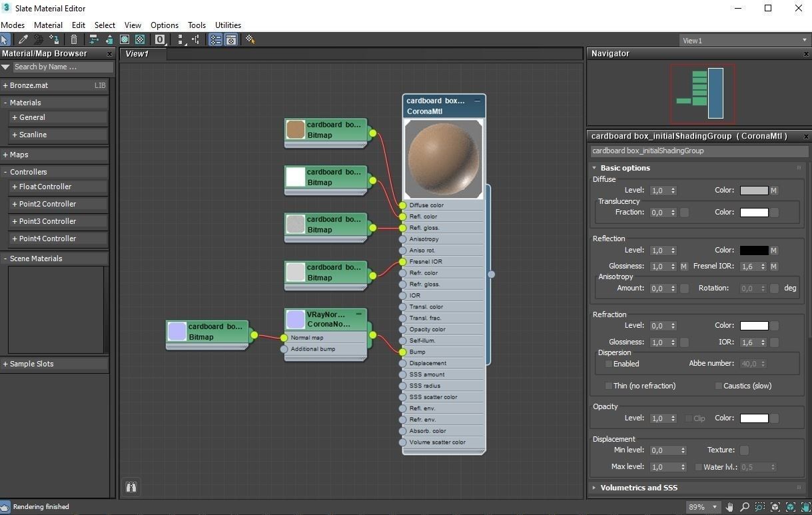The image size is (812, 515).
Task: Toggle Material/Map Browser panel icon
Action: pos(216,40)
